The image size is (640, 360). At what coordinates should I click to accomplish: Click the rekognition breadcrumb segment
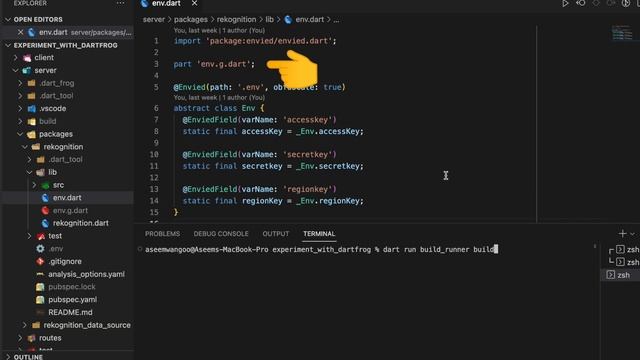(x=236, y=19)
